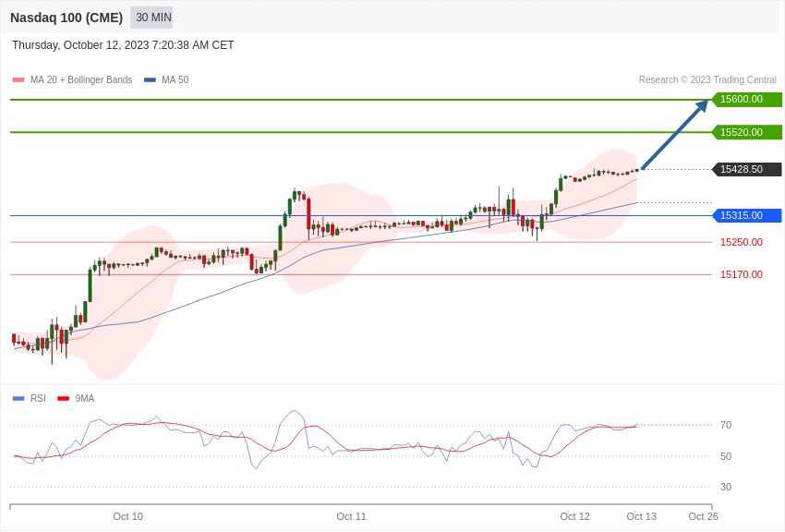Click the blue MA 50 legend swatch
785x532 pixels.
click(x=150, y=80)
